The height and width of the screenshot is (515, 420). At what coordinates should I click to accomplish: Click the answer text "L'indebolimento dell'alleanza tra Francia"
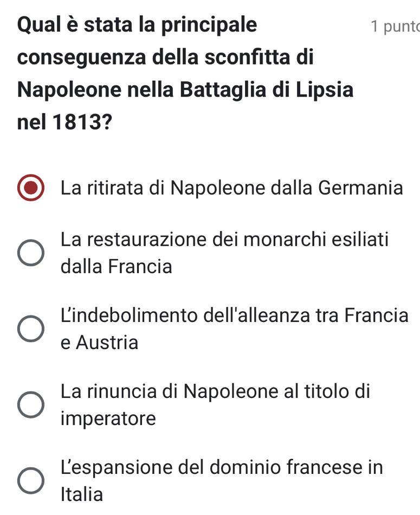[234, 316]
